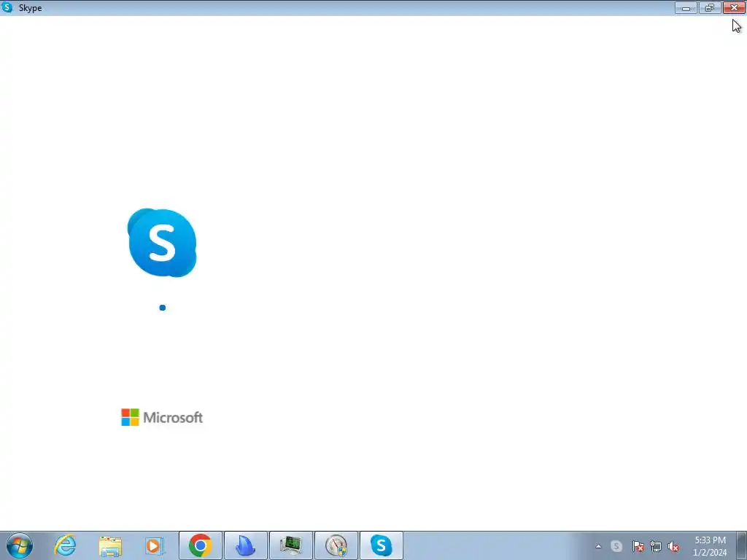Open the green monitor graph app in taskbar

point(291,545)
